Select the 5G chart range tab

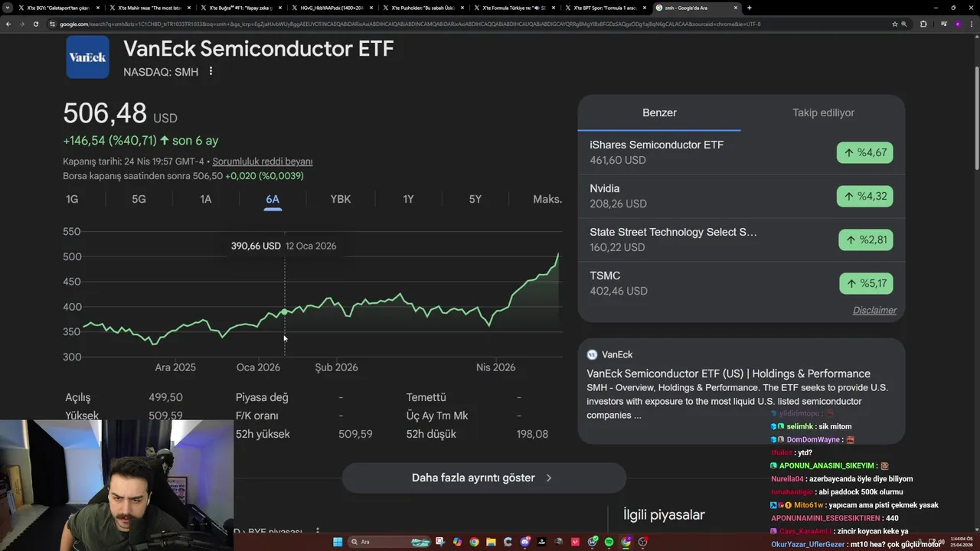click(139, 199)
